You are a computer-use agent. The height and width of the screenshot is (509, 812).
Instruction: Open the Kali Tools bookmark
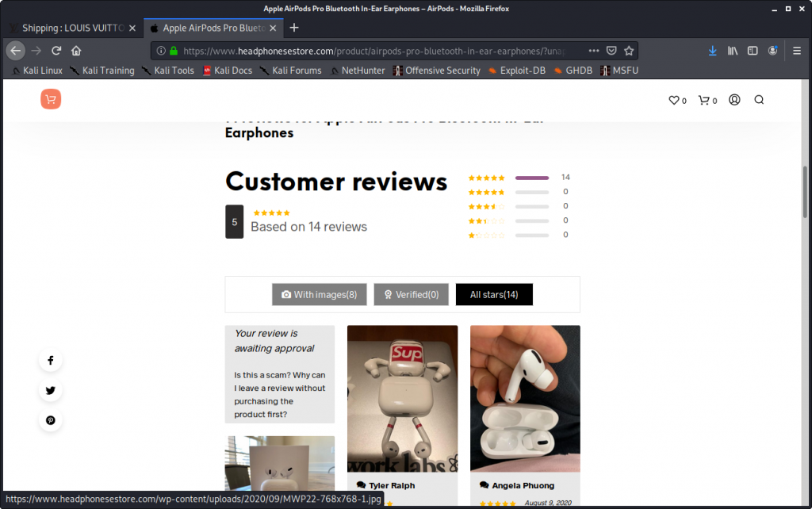168,71
